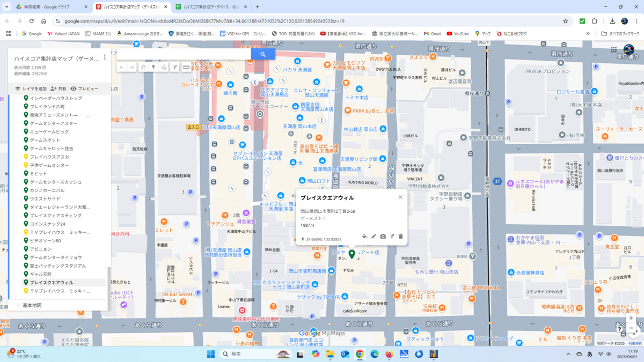
Task: Click the route 27 shield marker
Action: click(497, 181)
